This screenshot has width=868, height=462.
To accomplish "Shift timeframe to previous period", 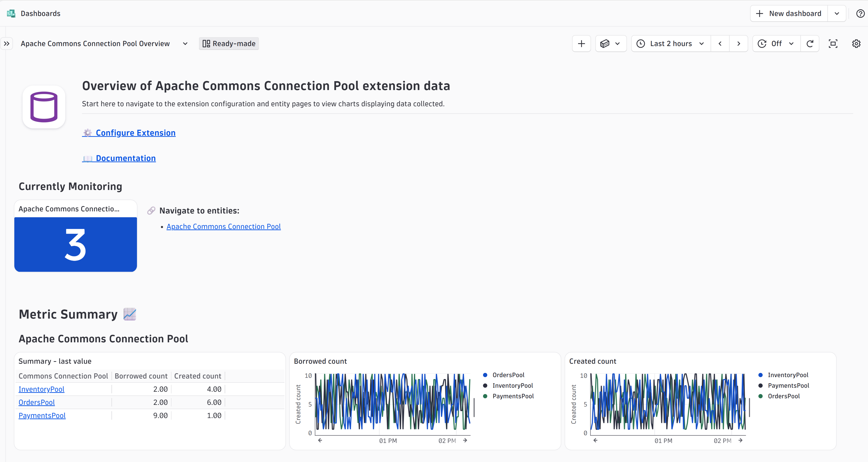I will 720,43.
